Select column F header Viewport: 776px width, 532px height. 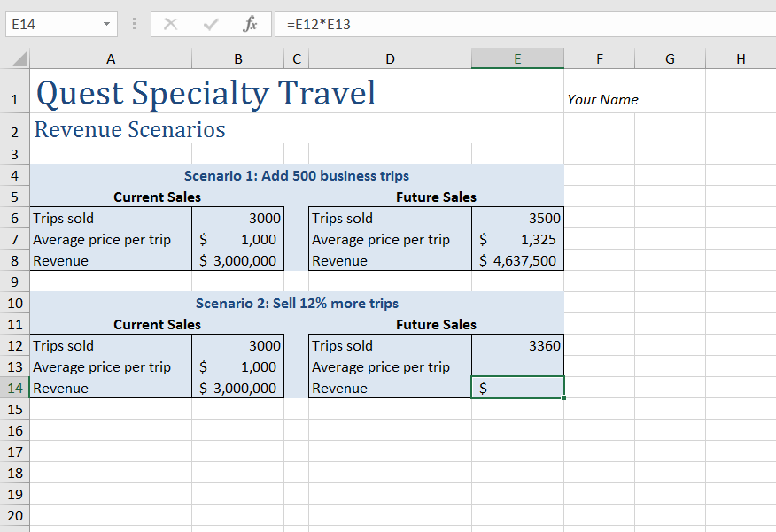click(x=600, y=58)
